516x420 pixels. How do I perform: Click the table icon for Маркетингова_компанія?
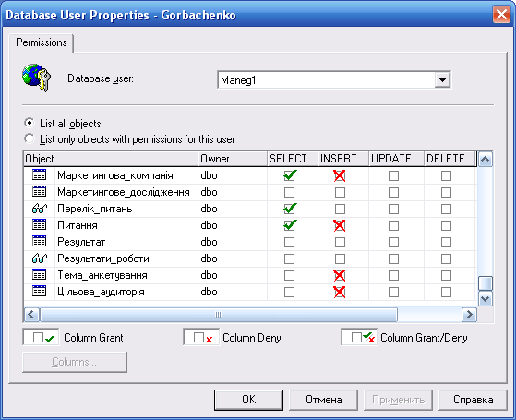point(39,174)
